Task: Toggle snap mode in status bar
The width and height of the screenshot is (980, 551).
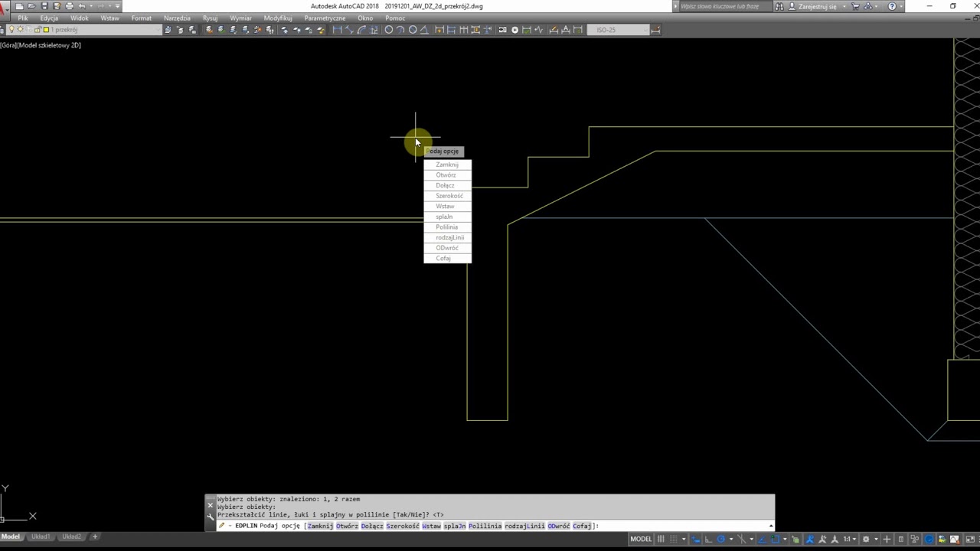Action: coord(675,539)
